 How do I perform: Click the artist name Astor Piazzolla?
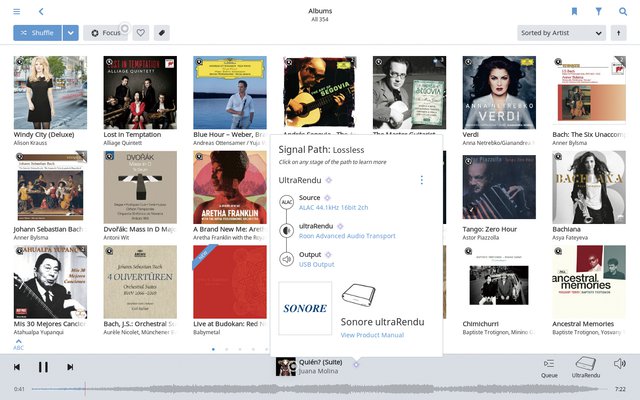pyautogui.click(x=480, y=238)
